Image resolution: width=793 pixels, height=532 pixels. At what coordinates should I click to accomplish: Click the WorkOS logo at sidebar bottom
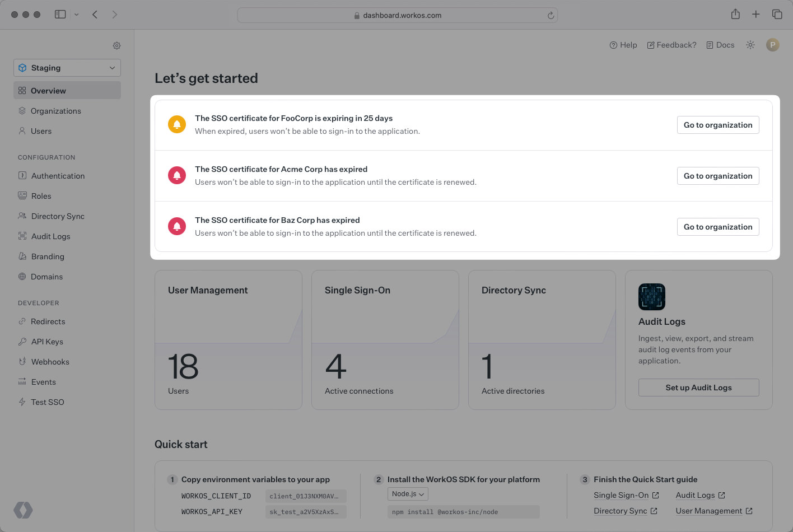point(23,510)
